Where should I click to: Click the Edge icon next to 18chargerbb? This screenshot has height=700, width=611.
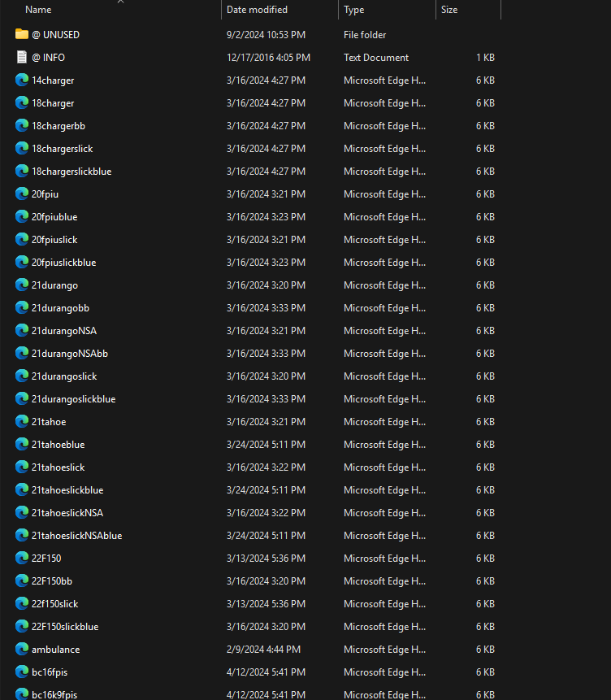point(21,125)
